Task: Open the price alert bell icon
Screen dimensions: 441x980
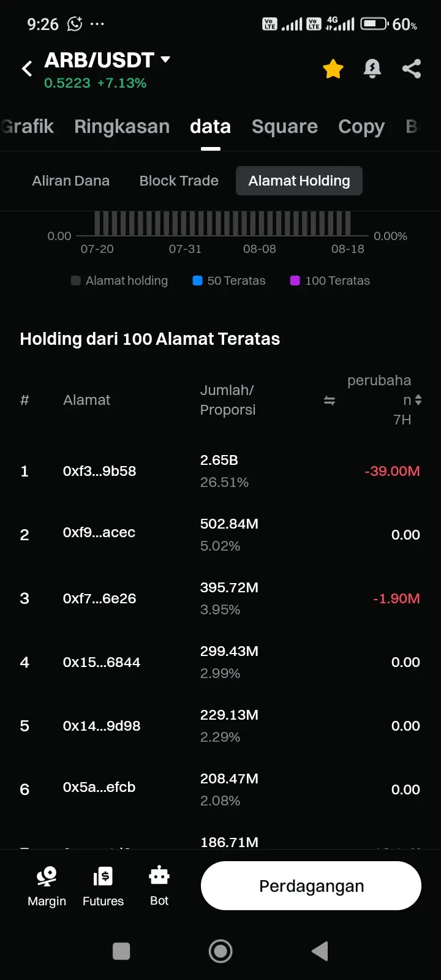Action: pyautogui.click(x=372, y=69)
